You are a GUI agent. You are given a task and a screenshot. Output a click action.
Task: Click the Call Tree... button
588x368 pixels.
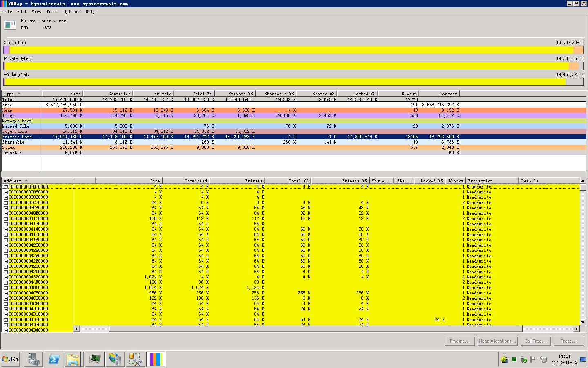[535, 341]
